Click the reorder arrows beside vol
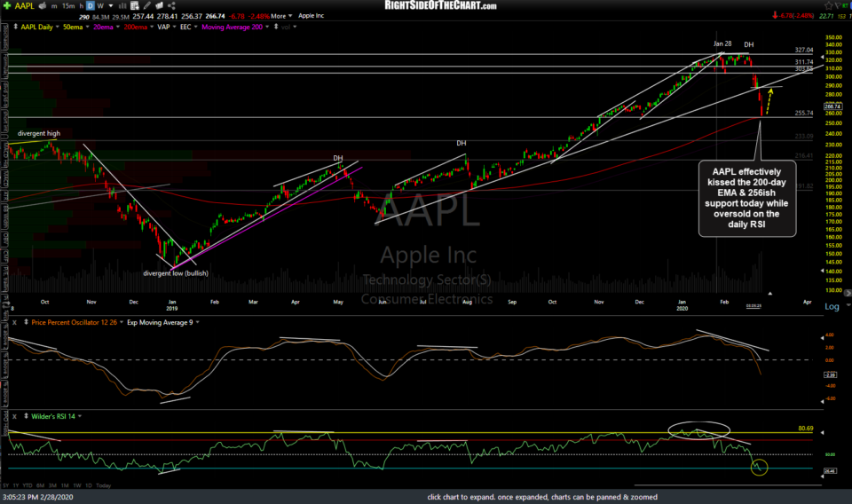The image size is (852, 504). click(x=277, y=27)
